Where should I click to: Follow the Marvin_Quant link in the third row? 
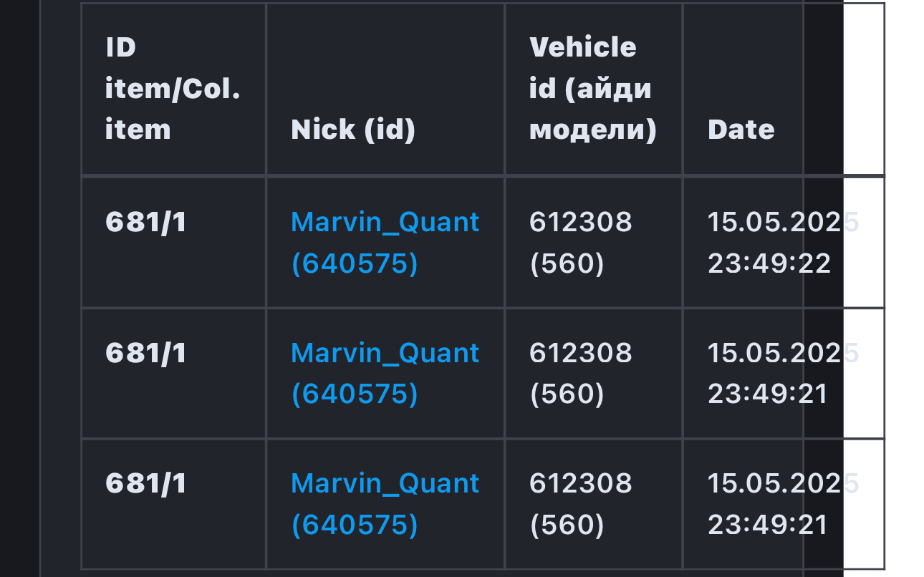click(385, 504)
